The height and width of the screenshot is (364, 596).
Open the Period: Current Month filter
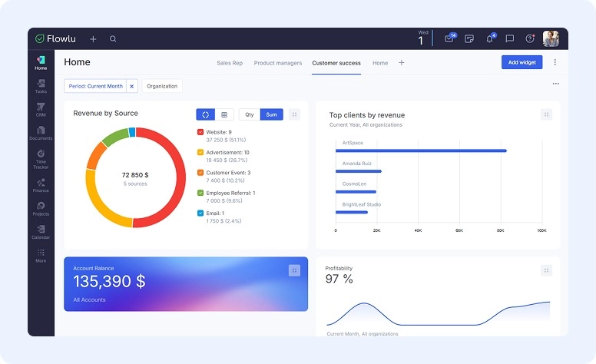(95, 86)
